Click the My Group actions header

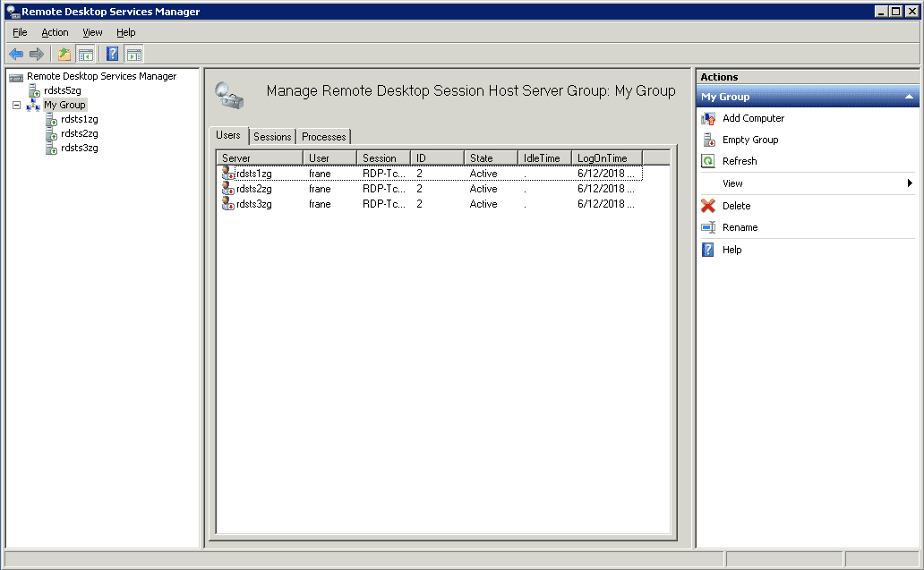coord(808,98)
